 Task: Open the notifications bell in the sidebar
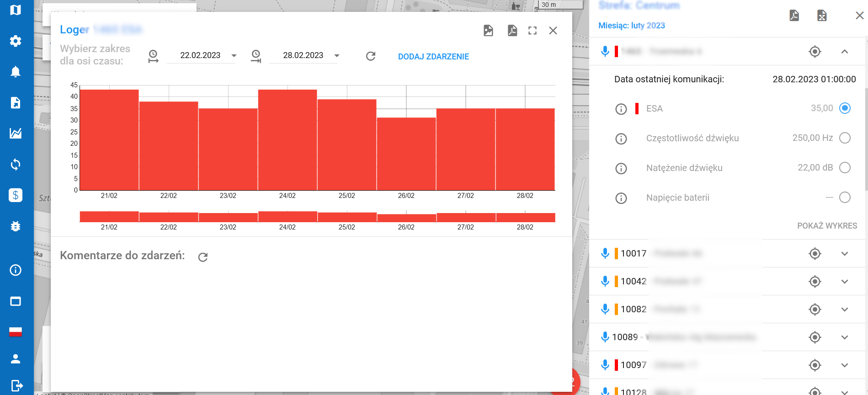[x=16, y=72]
